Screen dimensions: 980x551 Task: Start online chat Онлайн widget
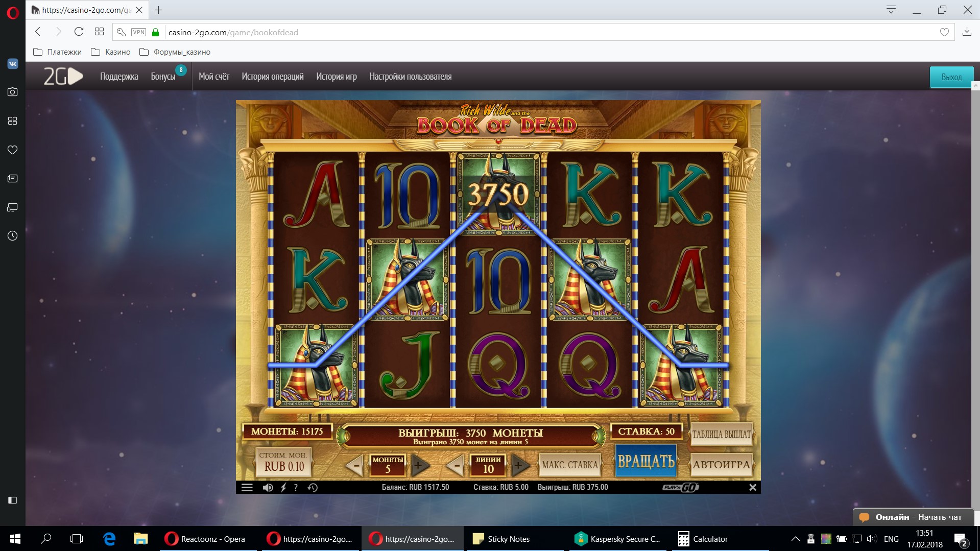[x=913, y=517]
